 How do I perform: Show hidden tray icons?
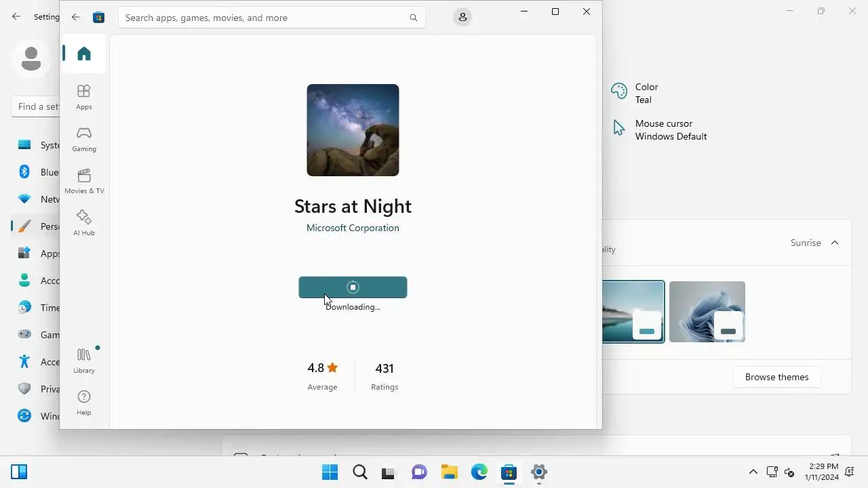pyautogui.click(x=753, y=472)
